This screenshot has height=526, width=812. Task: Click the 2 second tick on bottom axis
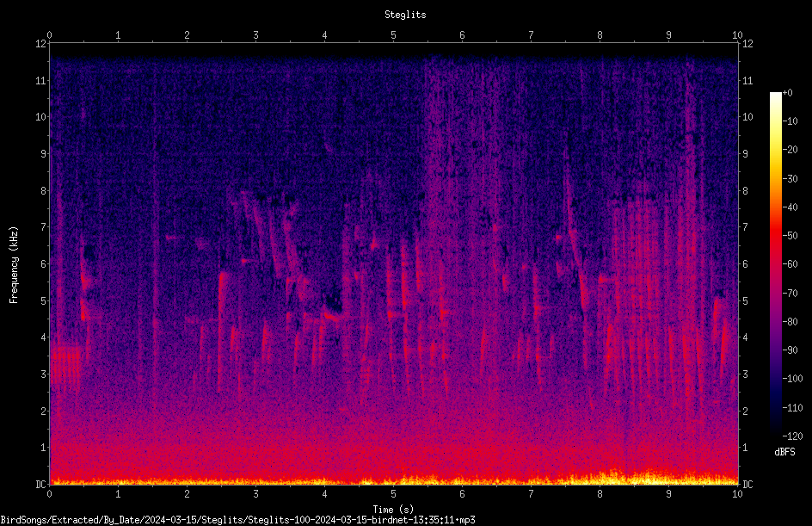(x=187, y=494)
